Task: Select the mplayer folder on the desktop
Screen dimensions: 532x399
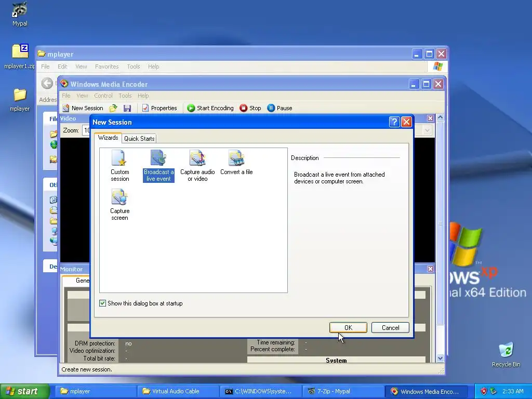Action: coord(20,100)
